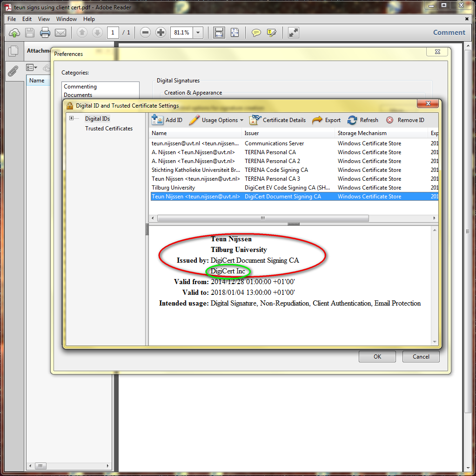This screenshot has width=476, height=476.
Task: Open the Help menu
Action: pos(89,19)
